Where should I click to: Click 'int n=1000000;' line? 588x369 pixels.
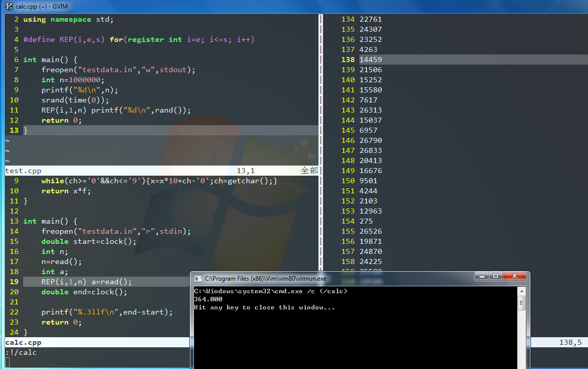(73, 80)
